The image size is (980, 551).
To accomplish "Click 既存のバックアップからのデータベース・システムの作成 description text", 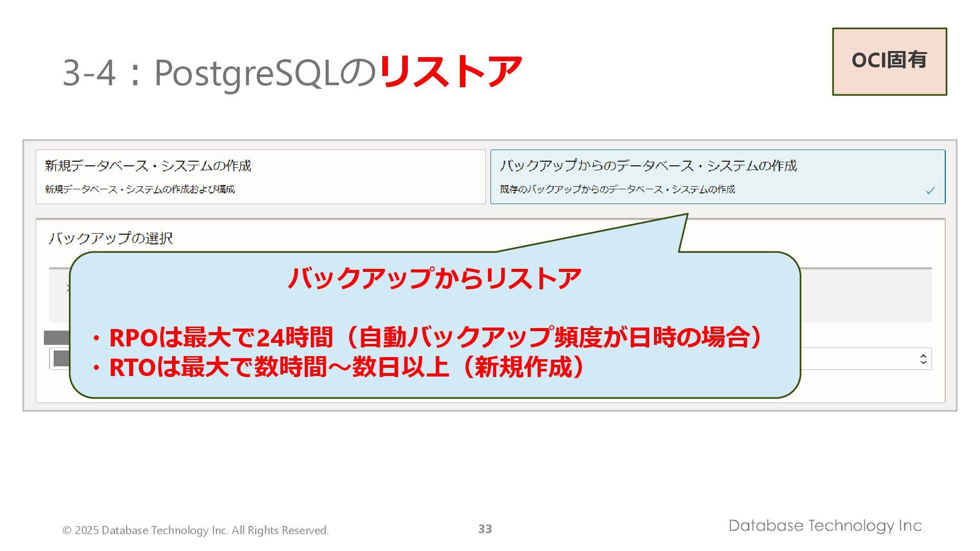I will pyautogui.click(x=618, y=189).
